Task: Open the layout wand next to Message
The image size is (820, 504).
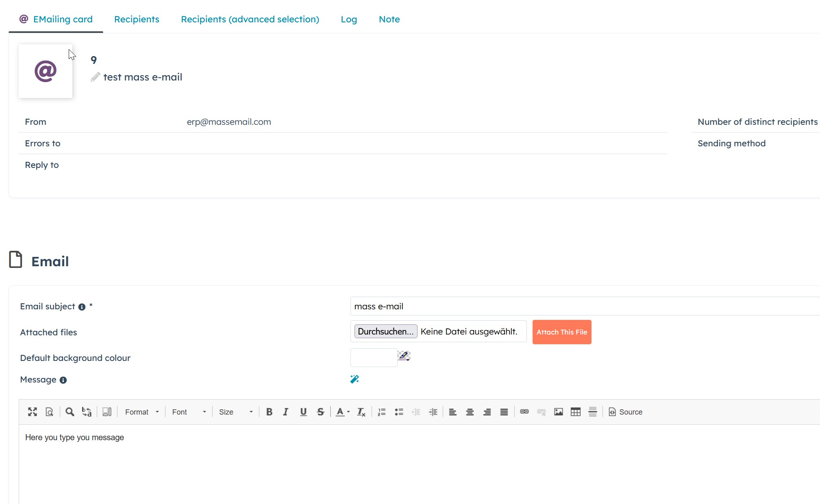Action: tap(355, 379)
